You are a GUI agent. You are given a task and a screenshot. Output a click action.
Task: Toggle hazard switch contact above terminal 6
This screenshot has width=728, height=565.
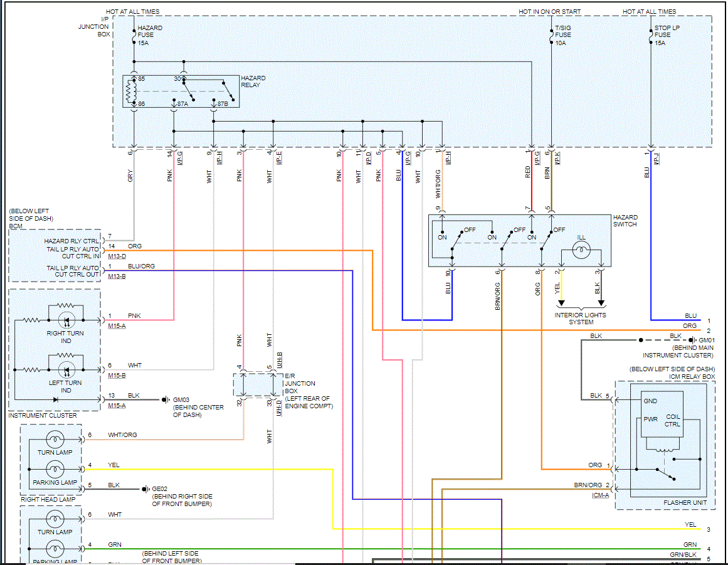(x=507, y=240)
